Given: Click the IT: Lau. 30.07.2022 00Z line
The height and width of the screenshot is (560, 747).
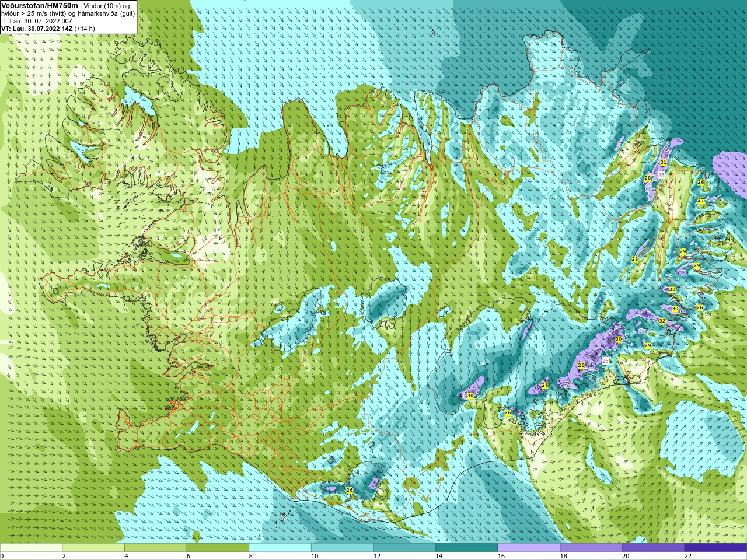Looking at the screenshot, I should (x=37, y=21).
